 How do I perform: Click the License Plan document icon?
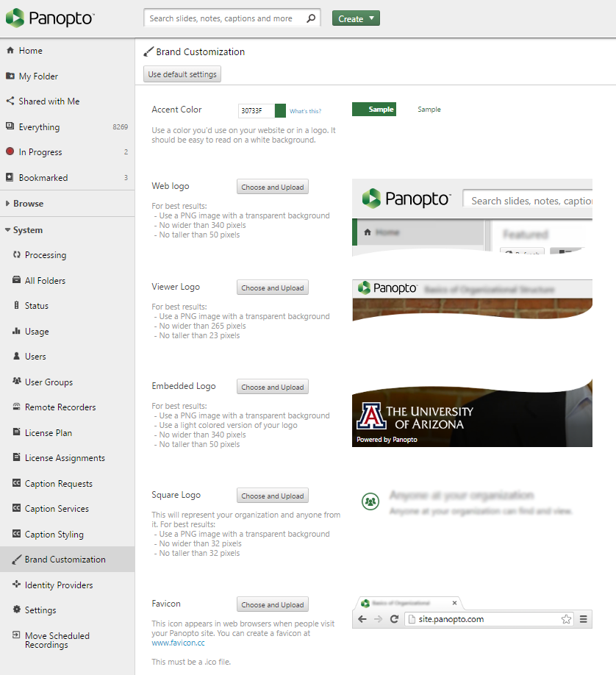(x=16, y=432)
